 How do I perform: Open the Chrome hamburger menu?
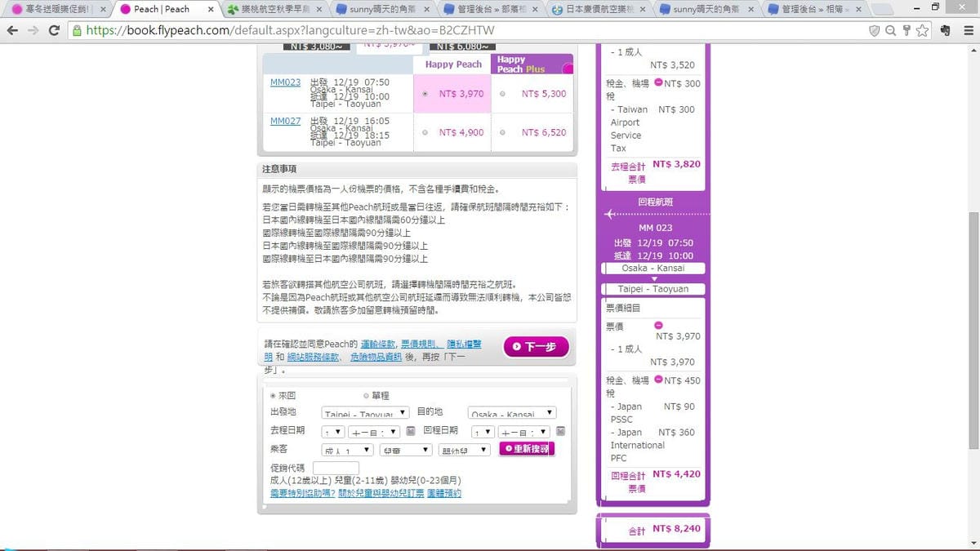point(967,30)
